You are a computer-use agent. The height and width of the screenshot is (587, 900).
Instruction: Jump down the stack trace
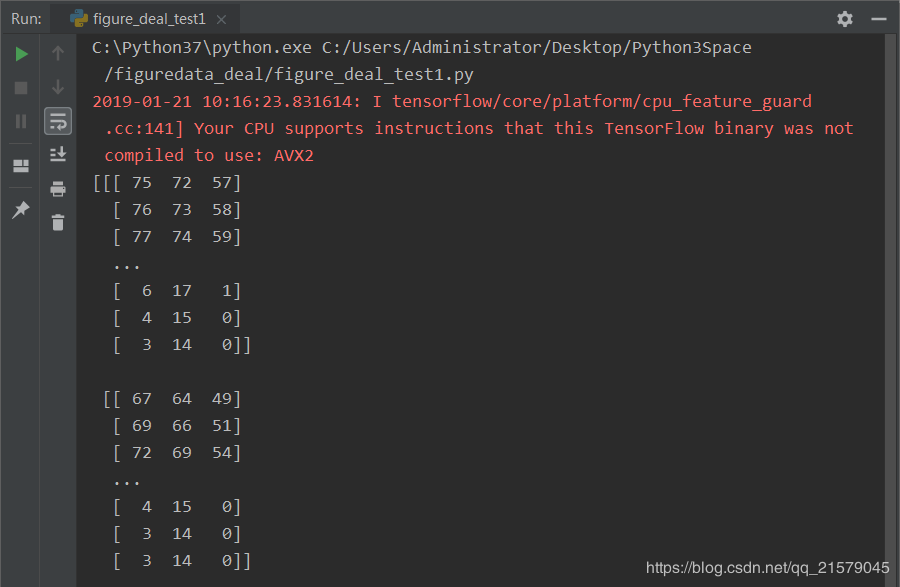pos(58,87)
